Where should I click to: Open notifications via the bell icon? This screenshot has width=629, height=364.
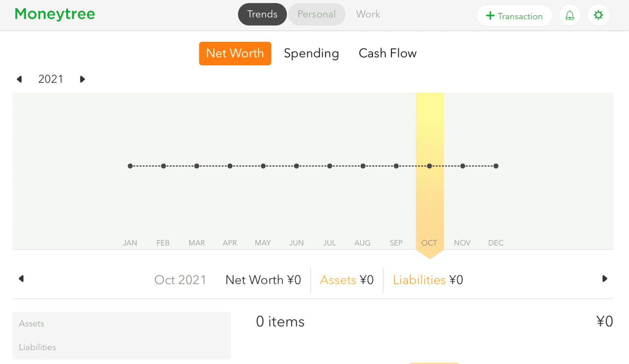[570, 15]
